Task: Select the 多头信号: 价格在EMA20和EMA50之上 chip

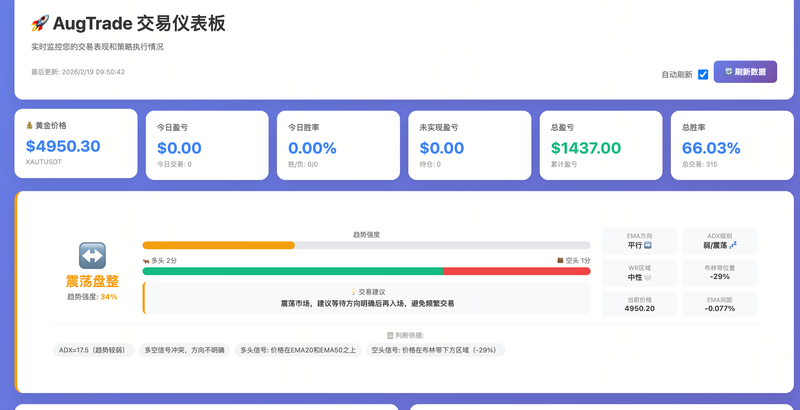Action: (298, 350)
